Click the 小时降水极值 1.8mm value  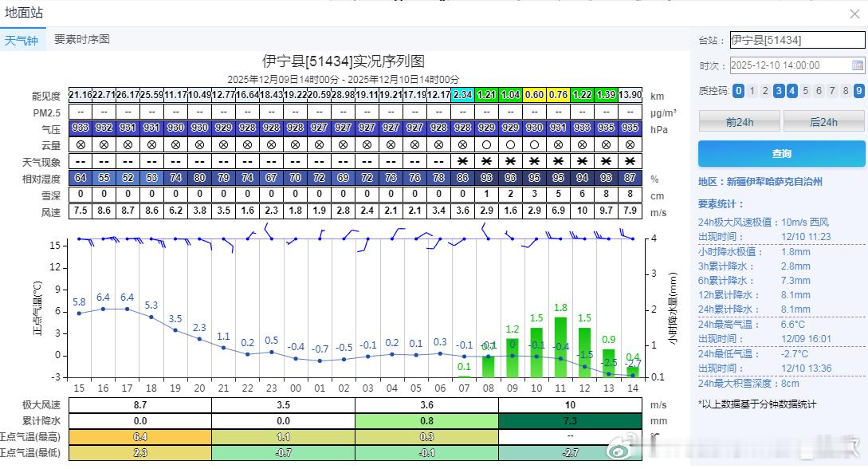[795, 251]
